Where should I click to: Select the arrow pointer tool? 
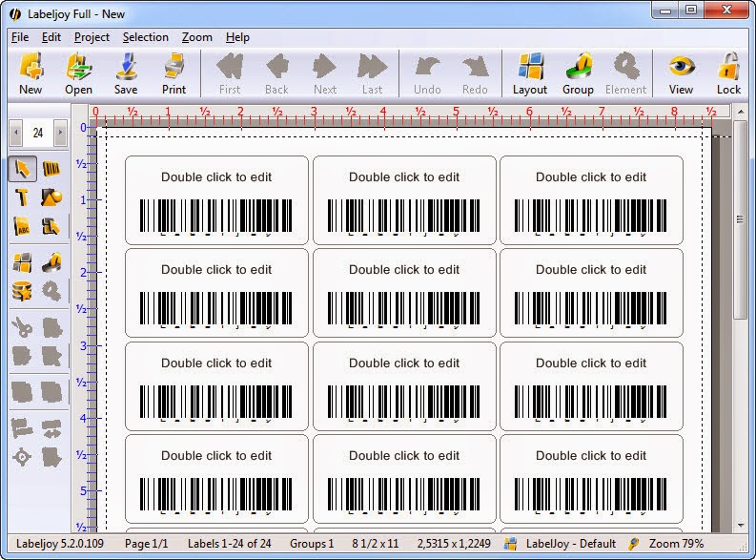tap(23, 168)
